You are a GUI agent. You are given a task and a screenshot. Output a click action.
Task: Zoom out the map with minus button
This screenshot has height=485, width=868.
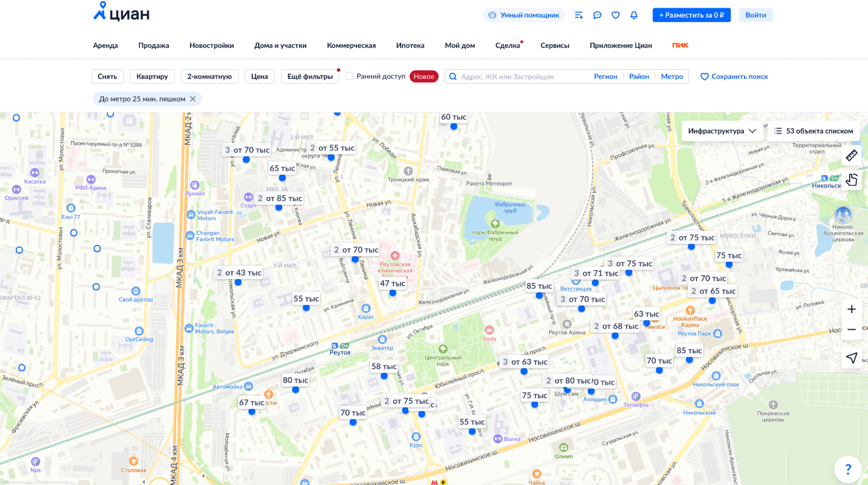tap(851, 329)
